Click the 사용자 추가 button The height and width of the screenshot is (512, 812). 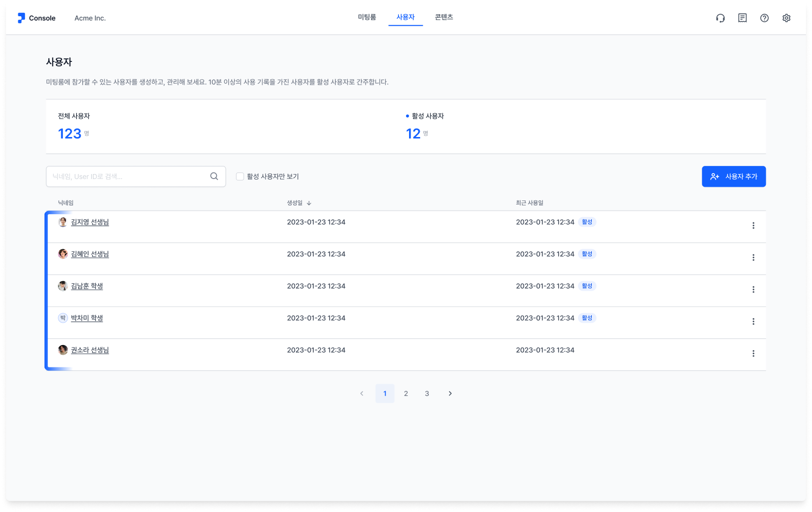tap(734, 177)
